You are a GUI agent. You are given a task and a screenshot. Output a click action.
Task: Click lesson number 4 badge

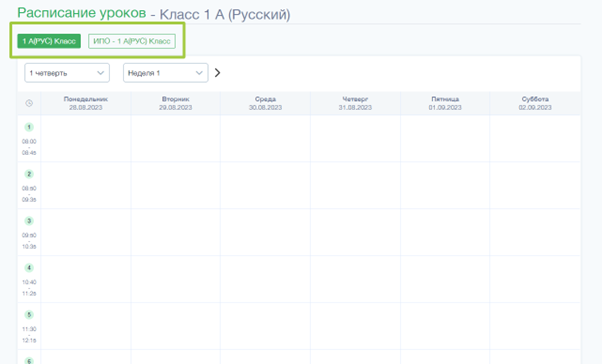pyautogui.click(x=29, y=268)
